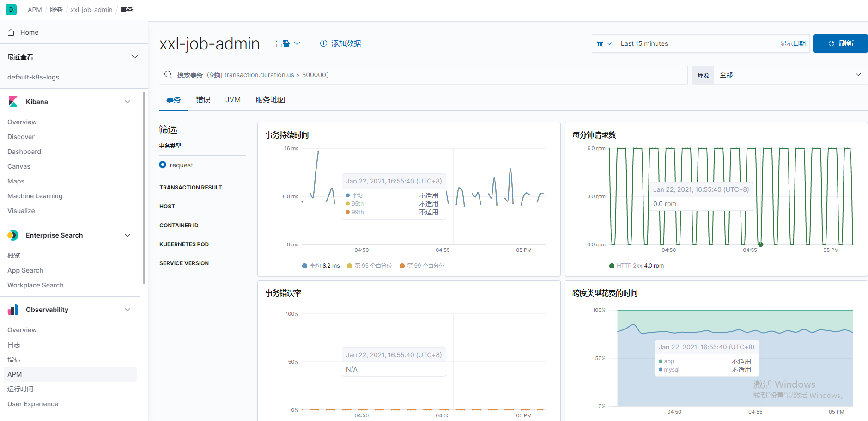The height and width of the screenshot is (421, 868).
Task: Select the request transaction type radio
Action: (x=163, y=165)
